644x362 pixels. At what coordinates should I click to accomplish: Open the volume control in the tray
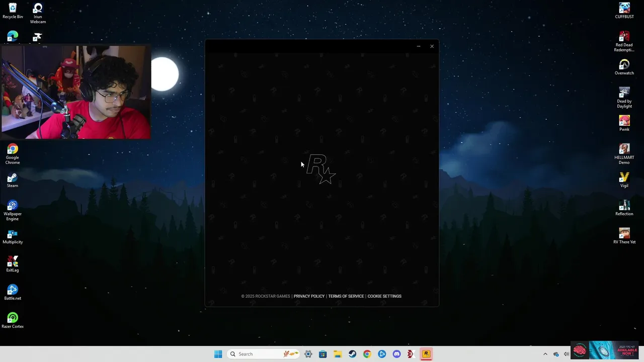coord(567,354)
